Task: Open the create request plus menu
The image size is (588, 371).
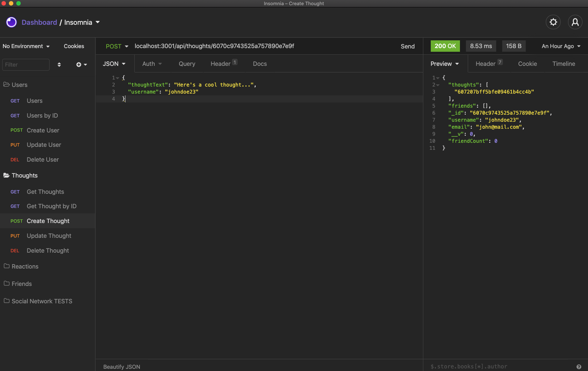Action: 81,65
